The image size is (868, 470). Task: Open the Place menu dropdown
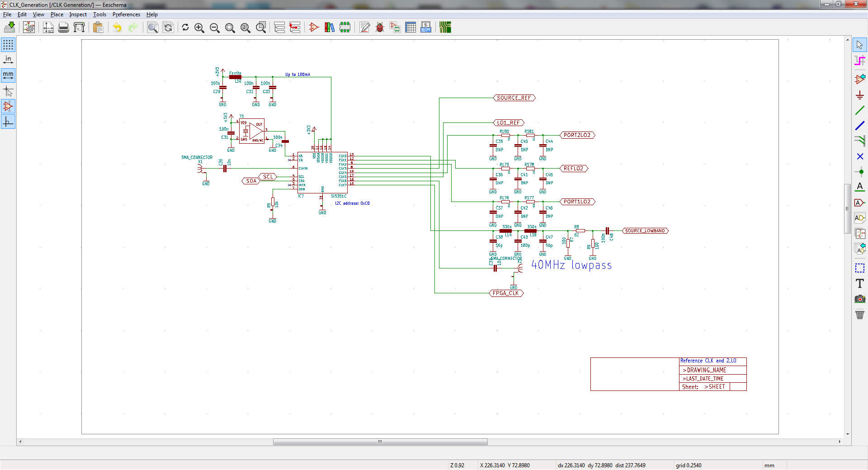coord(57,14)
